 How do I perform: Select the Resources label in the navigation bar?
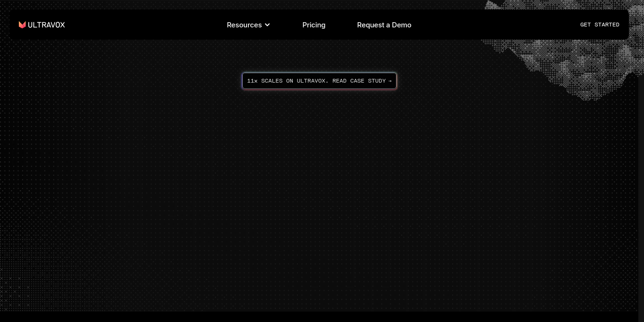244,25
